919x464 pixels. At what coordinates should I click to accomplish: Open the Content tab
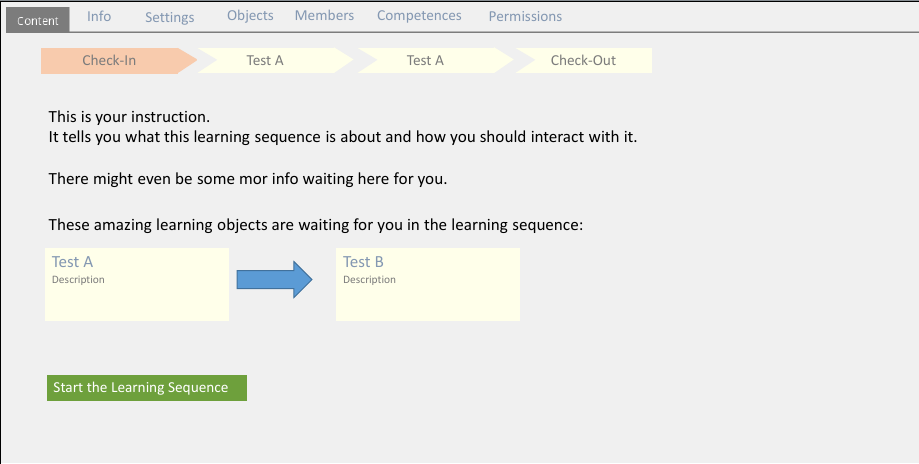(x=38, y=20)
